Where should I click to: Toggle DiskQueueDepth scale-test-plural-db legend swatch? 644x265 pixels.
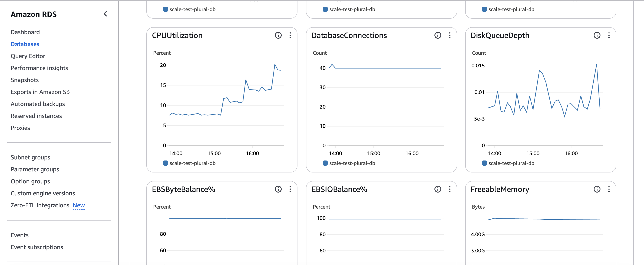point(484,163)
